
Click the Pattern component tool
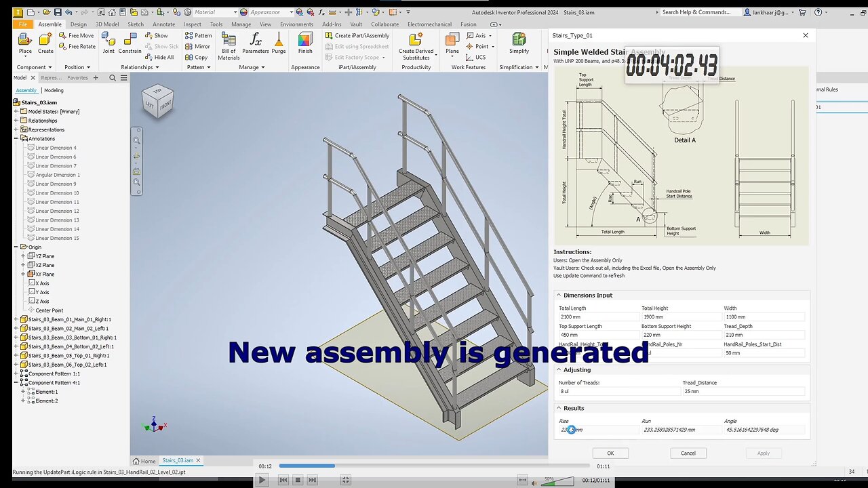(199, 35)
